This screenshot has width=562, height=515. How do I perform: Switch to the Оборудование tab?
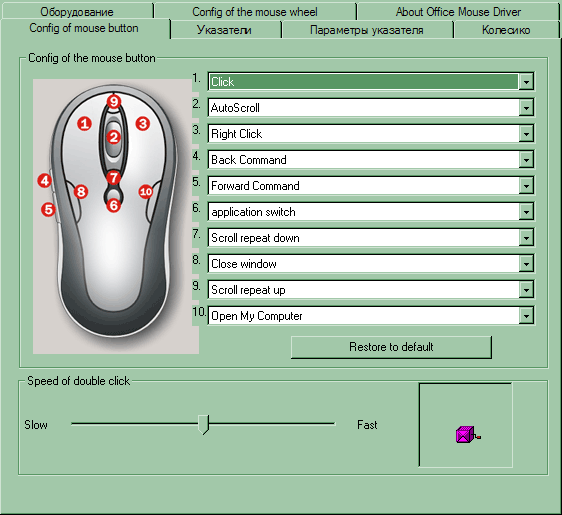click(x=77, y=11)
